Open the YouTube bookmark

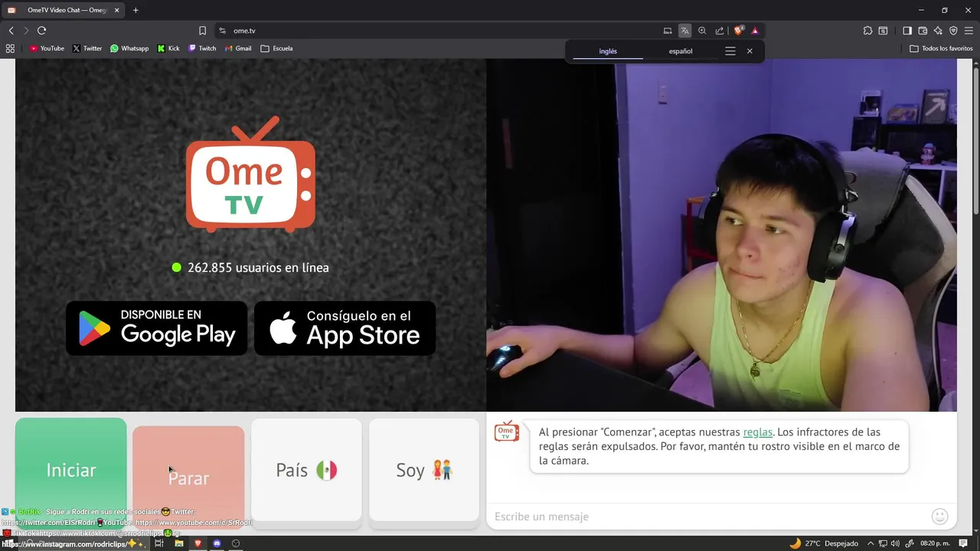point(47,48)
